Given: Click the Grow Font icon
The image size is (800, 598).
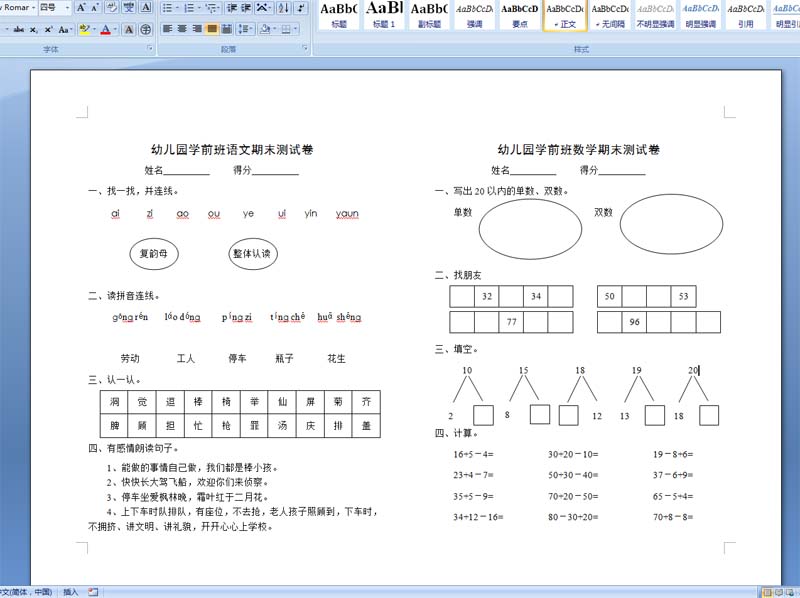Looking at the screenshot, I should [81, 8].
